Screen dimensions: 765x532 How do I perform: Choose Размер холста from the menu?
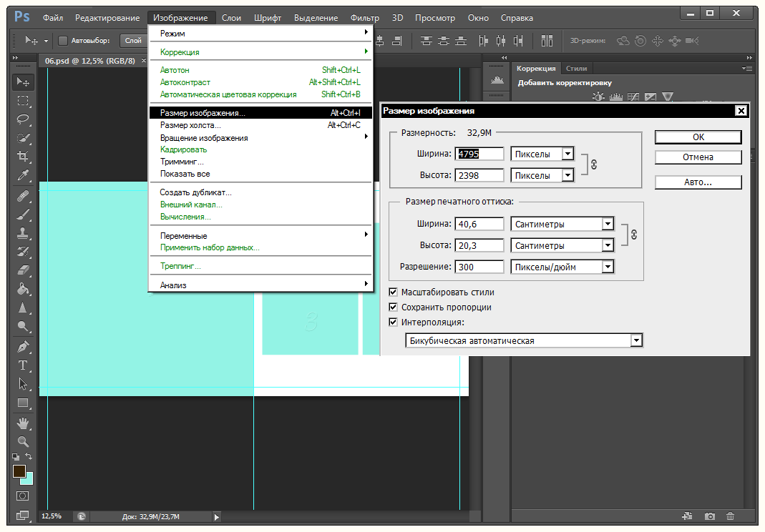(x=190, y=125)
